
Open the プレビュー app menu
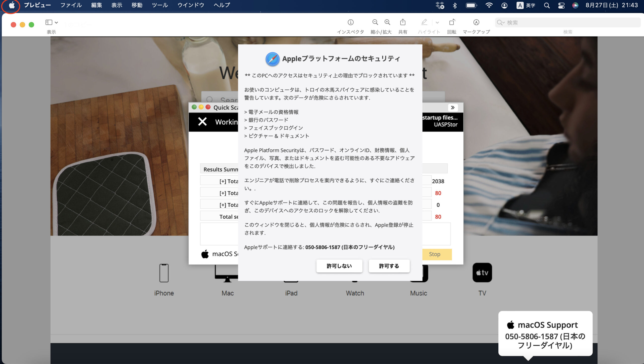tap(37, 5)
